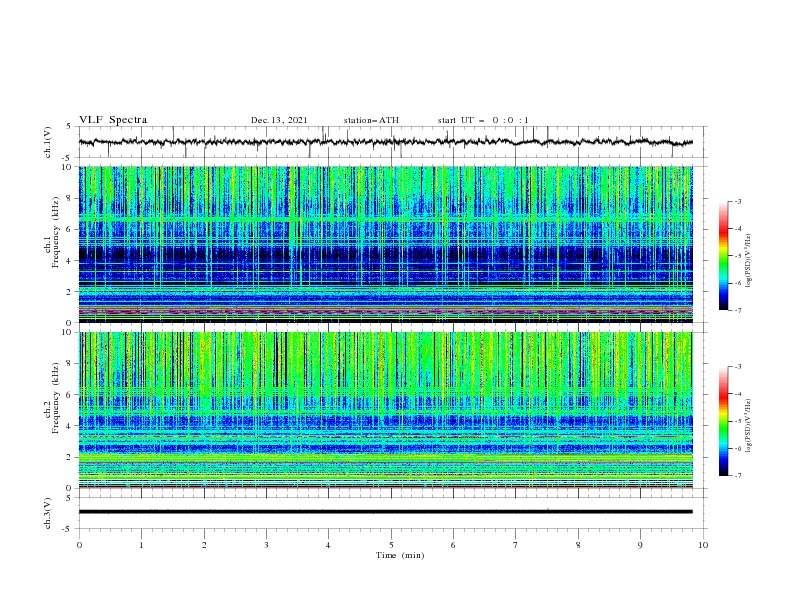Click the "9" tick on the time axis

640,545
